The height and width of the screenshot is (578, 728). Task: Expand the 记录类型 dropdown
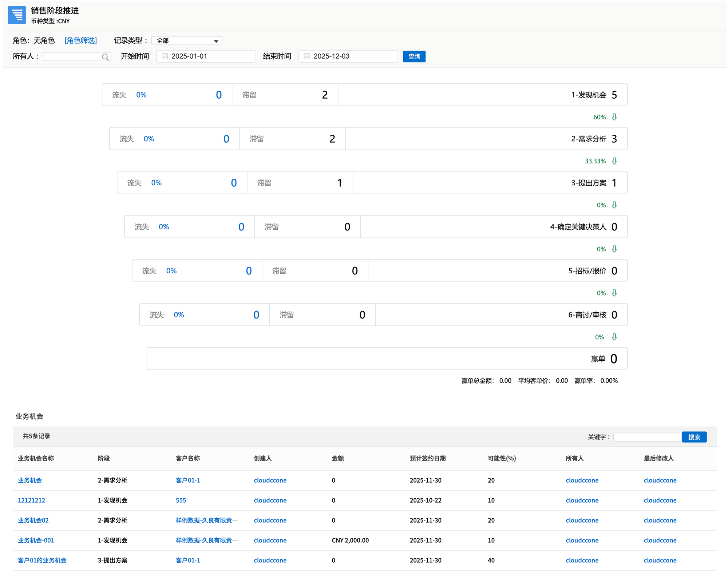(187, 41)
